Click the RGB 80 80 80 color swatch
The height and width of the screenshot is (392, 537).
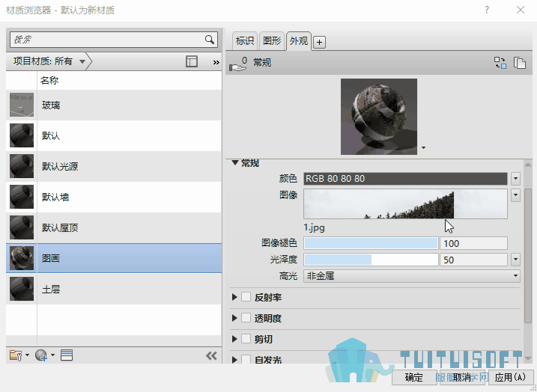(x=405, y=179)
